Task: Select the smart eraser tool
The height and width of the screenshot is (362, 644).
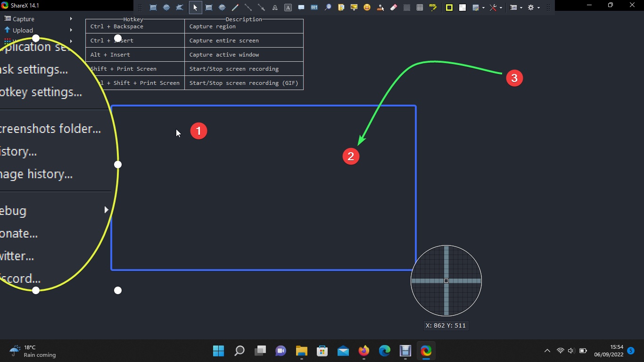Action: 394,8
